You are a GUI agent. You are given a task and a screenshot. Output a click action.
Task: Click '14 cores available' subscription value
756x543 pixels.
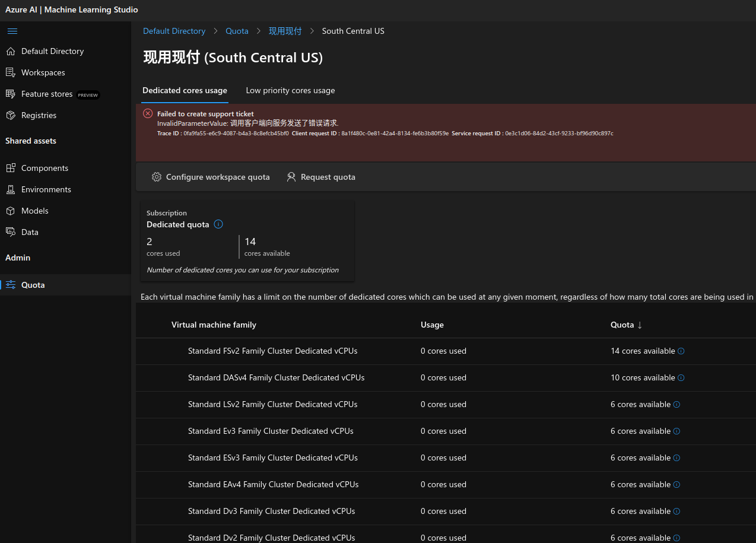coord(267,247)
